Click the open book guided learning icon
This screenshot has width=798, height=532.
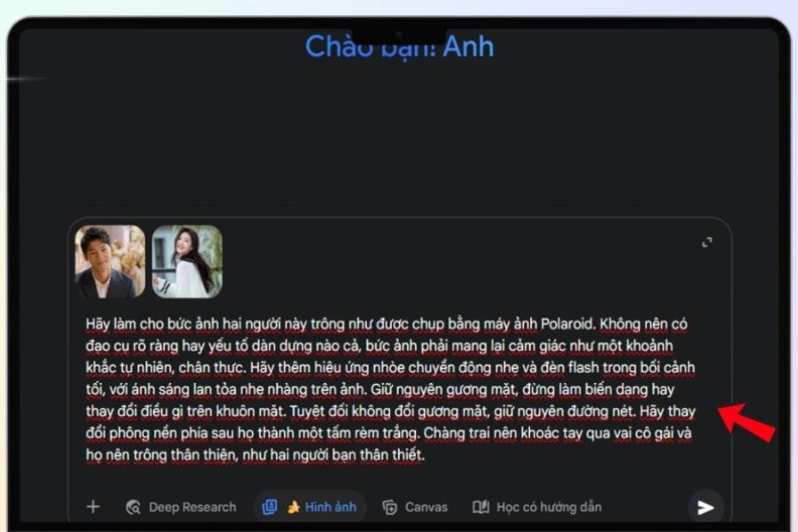[x=481, y=506]
